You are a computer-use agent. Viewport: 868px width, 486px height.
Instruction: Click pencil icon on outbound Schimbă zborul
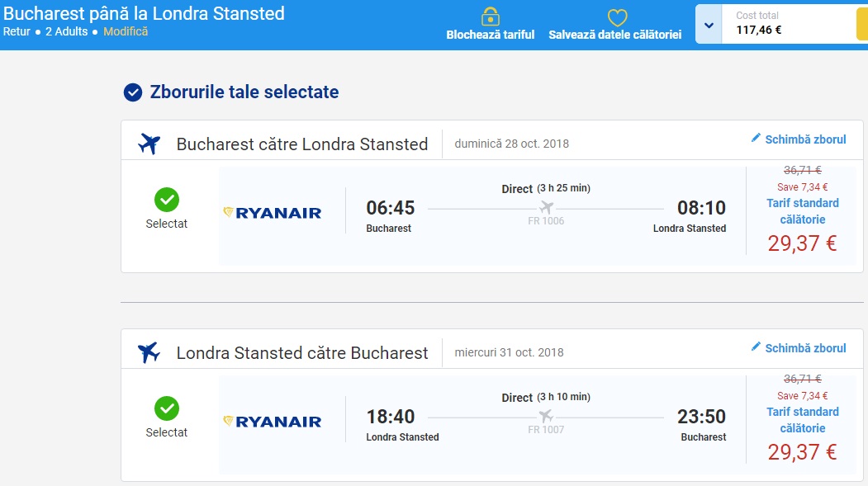756,139
